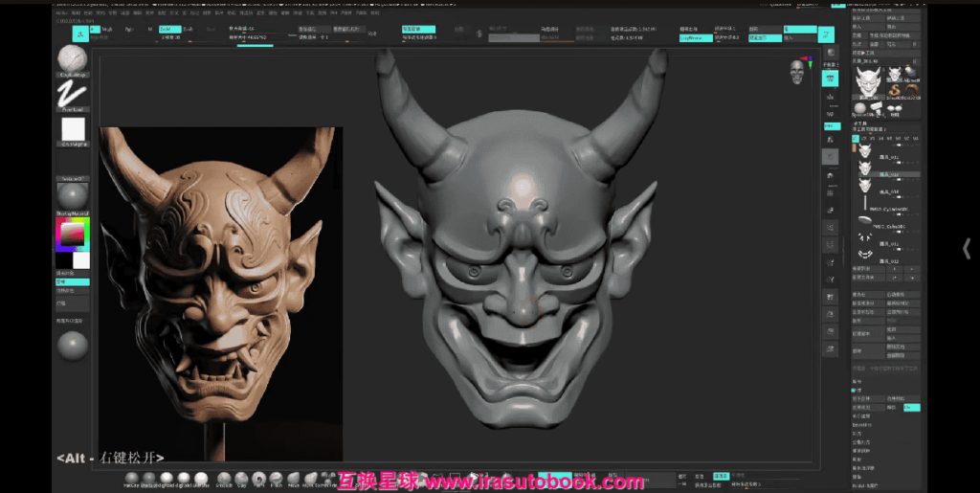Open the FreeHand stroke type thumbnail
Screen dimensions: 980x493
[73, 94]
